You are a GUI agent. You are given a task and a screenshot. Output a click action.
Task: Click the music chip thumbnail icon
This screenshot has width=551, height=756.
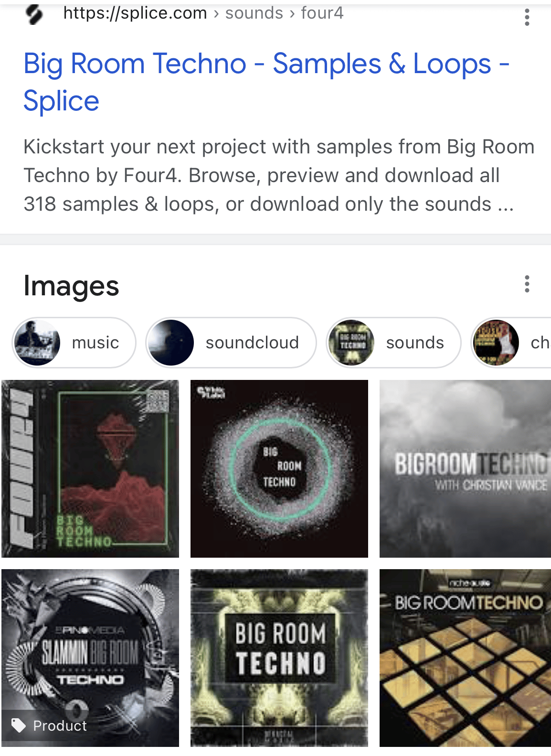37,343
